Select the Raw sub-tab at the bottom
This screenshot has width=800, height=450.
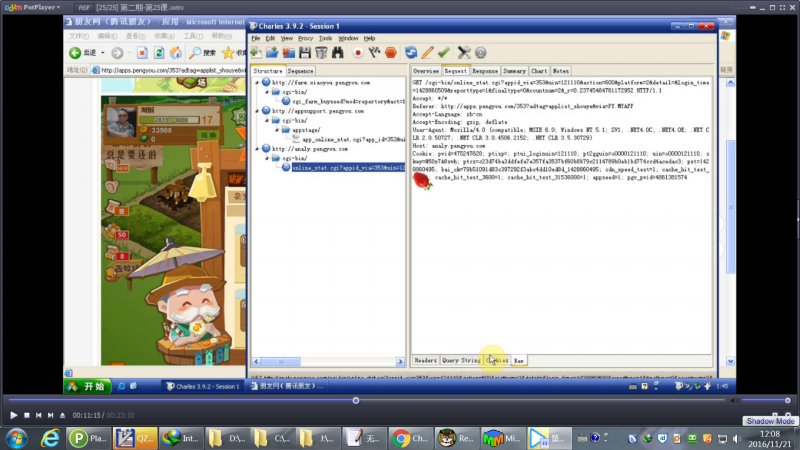pos(518,360)
